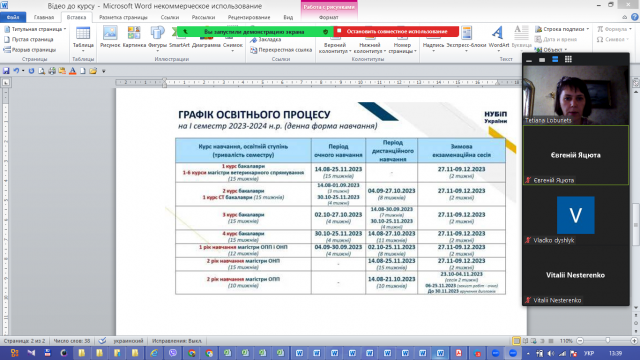Expand the Верхний колонтитул header dropdown

click(335, 48)
